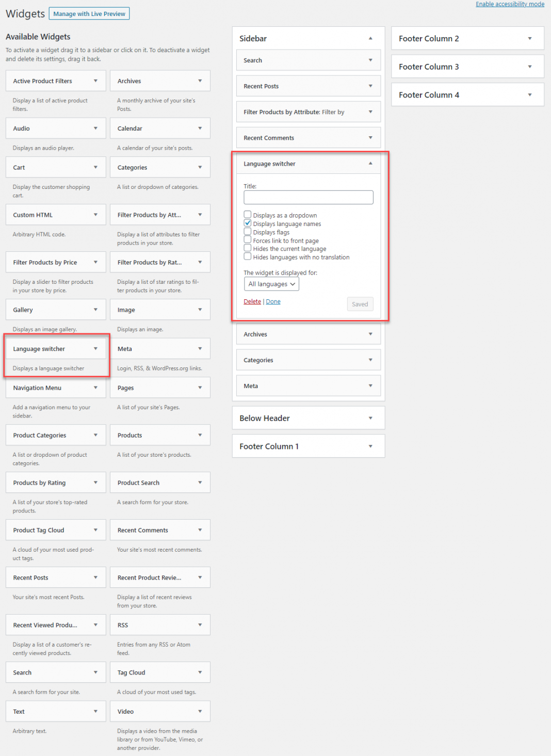
Task: Check the Displays flags checkbox
Action: coord(248,232)
